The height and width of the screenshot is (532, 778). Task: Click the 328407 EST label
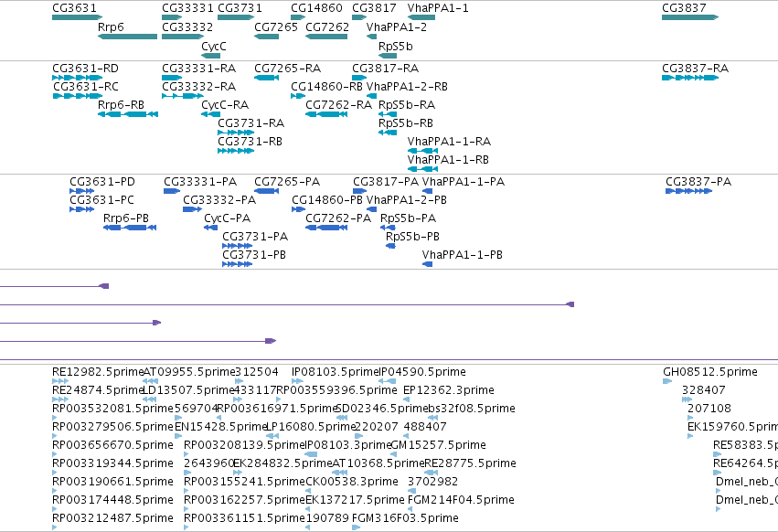[704, 390]
